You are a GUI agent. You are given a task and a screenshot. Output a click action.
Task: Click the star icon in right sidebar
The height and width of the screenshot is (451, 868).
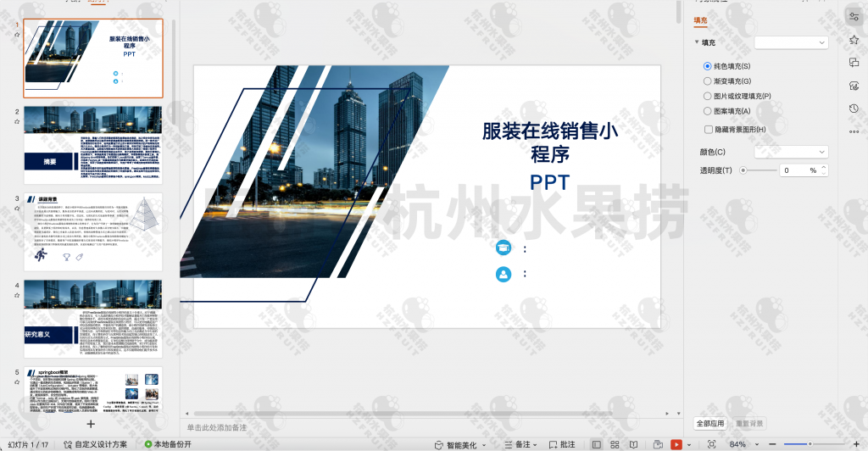pos(854,40)
